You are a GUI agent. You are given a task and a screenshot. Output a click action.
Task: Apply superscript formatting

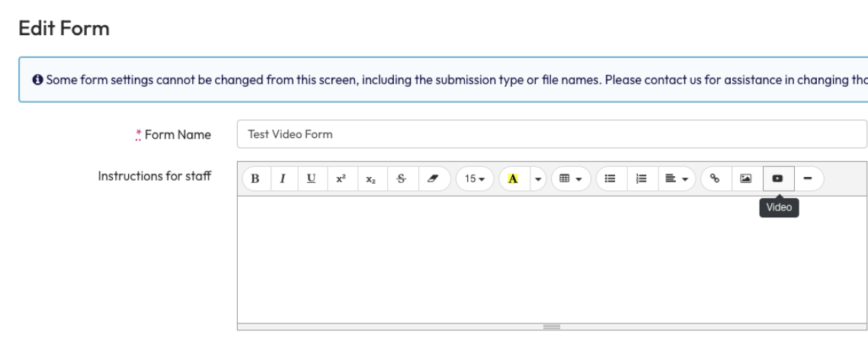point(342,178)
